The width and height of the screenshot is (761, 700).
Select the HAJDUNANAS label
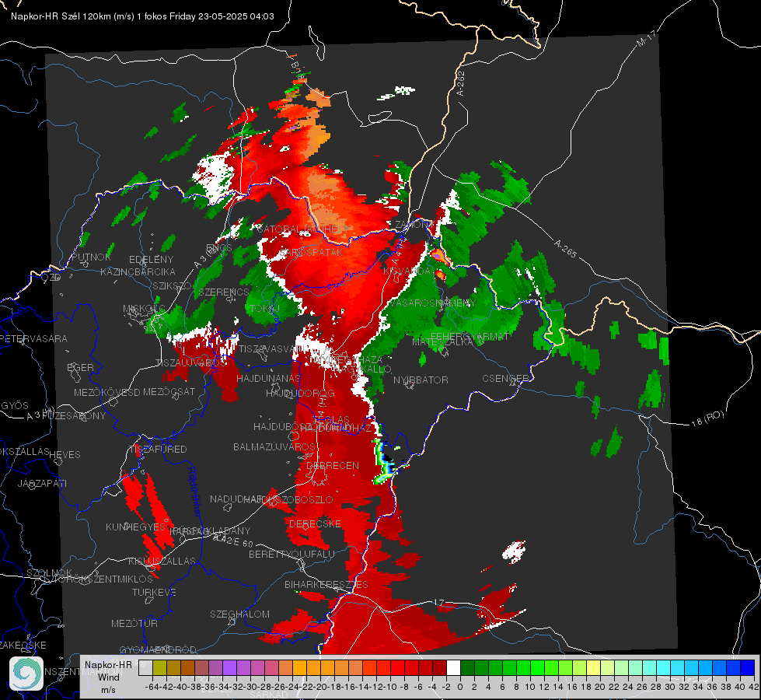268,378
